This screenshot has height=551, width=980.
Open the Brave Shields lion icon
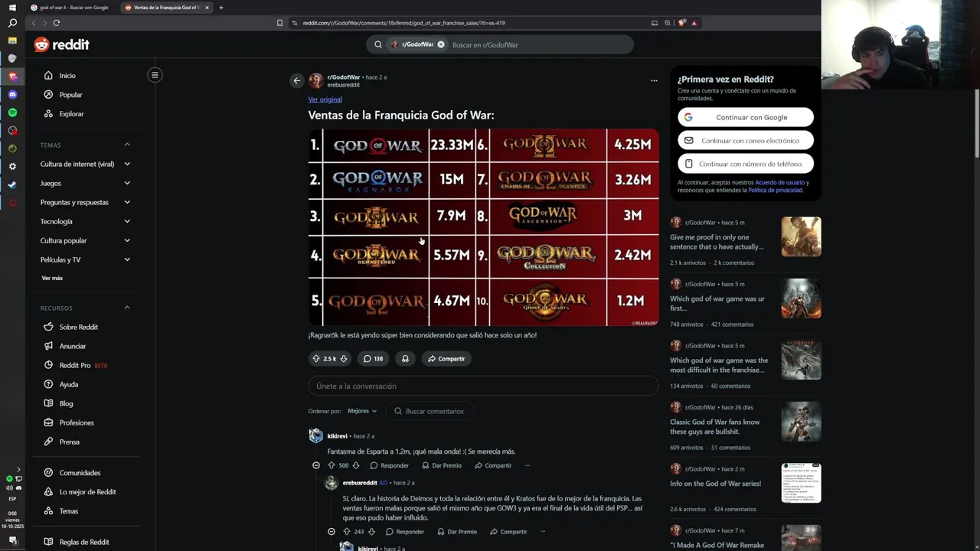pos(682,23)
